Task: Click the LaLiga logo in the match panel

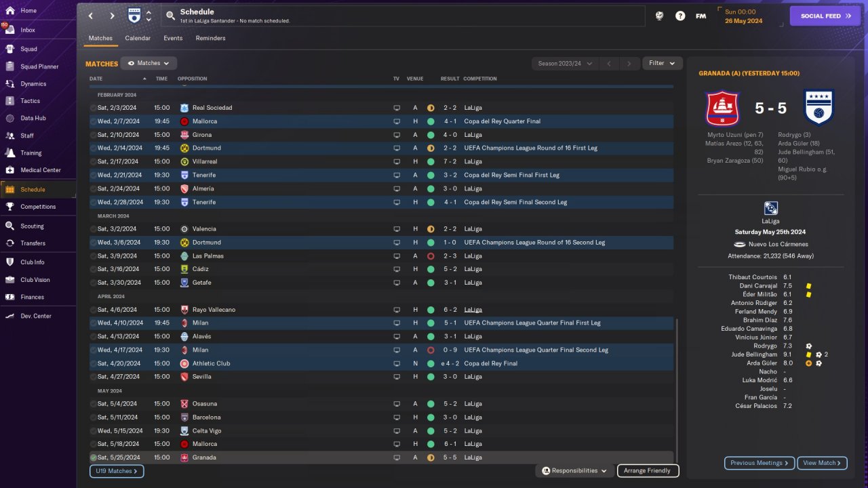Action: coord(771,208)
